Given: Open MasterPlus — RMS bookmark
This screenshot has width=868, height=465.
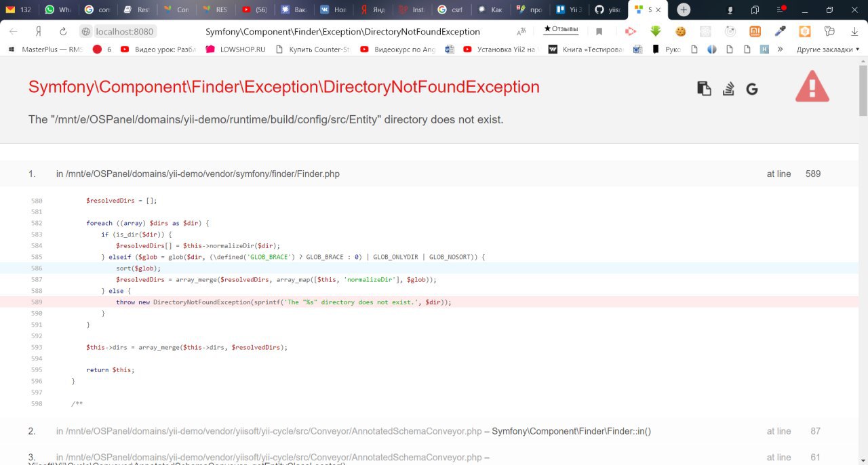Looking at the screenshot, I should tap(45, 49).
